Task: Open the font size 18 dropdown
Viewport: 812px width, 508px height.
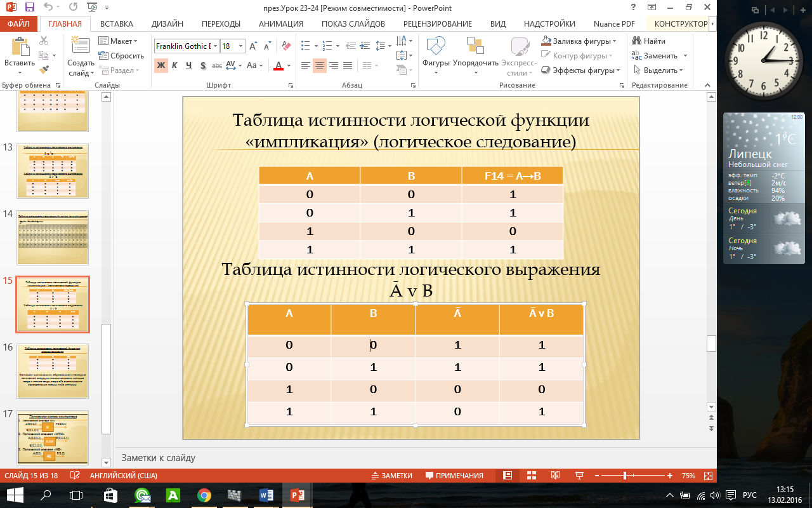Action: [x=242, y=46]
